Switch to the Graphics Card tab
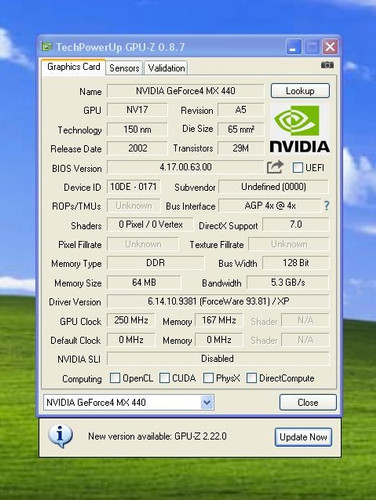376x500 pixels. pos(74,67)
